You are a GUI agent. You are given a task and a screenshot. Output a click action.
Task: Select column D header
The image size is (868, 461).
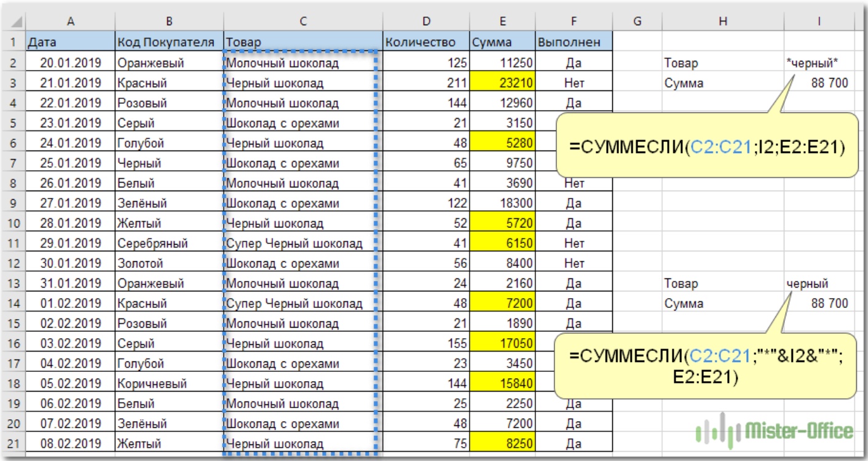426,21
